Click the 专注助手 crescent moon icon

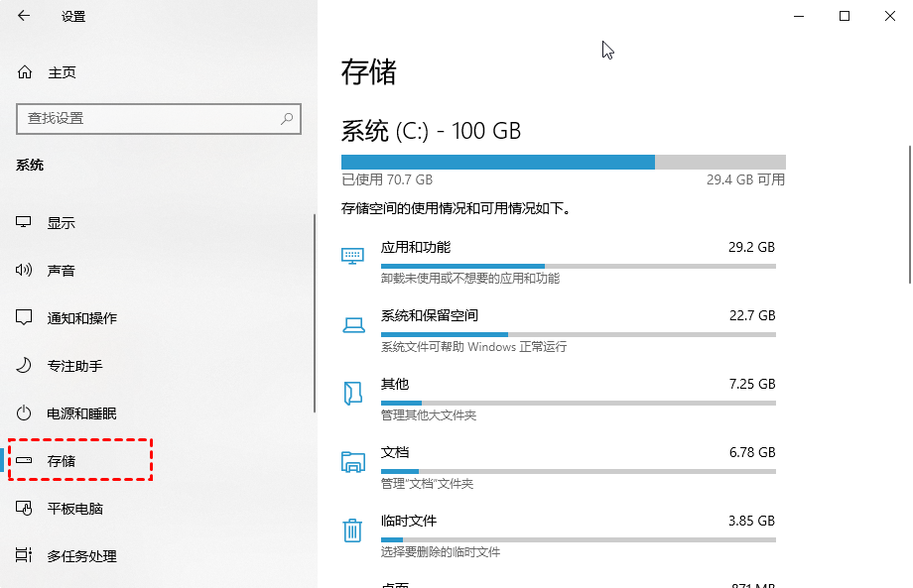(23, 365)
